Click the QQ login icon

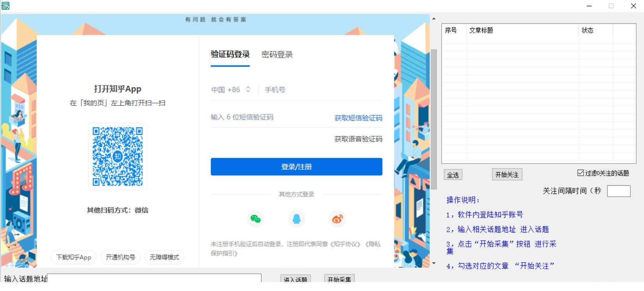296,219
